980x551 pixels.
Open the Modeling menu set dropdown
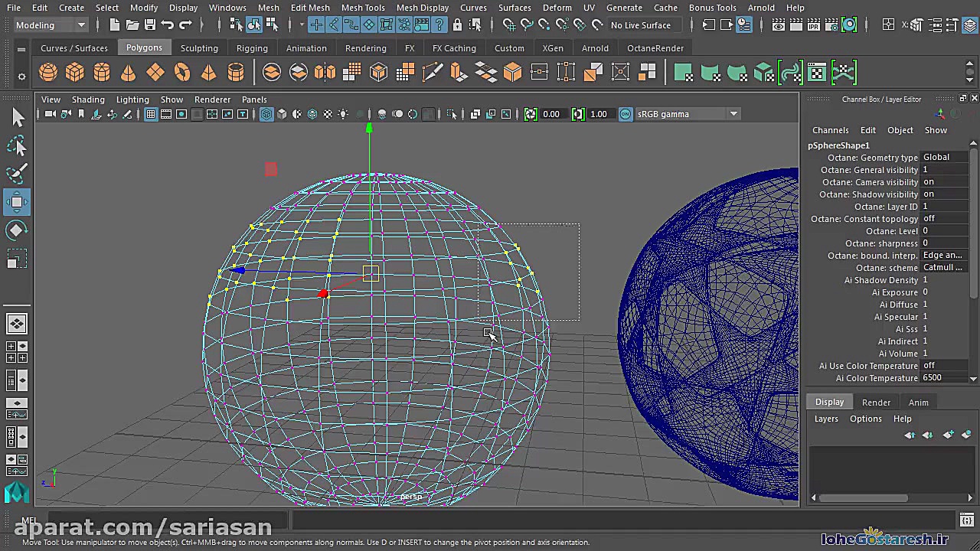[x=51, y=25]
